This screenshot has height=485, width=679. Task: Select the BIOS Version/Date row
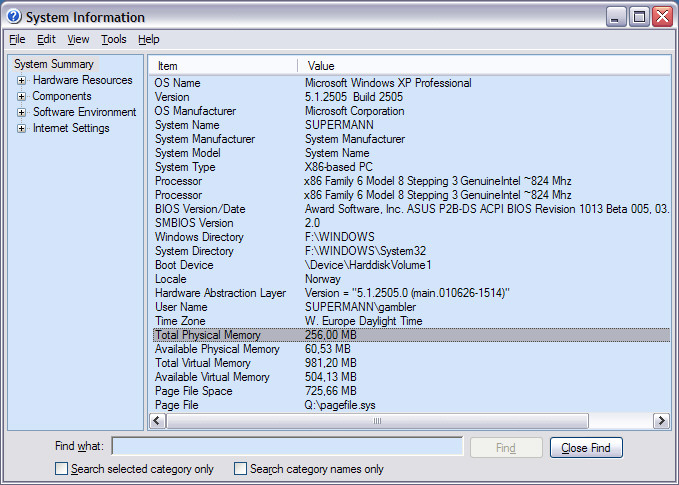[411, 209]
